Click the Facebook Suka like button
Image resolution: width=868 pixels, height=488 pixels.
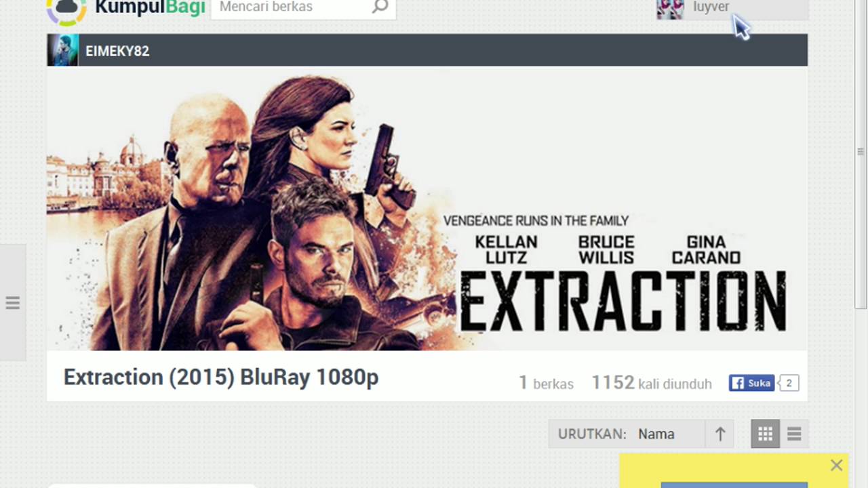[751, 383]
